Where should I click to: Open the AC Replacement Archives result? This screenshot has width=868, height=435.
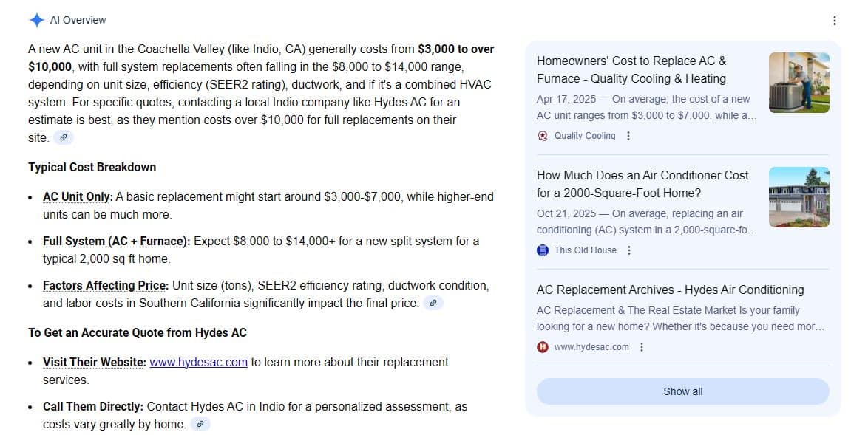tap(670, 290)
